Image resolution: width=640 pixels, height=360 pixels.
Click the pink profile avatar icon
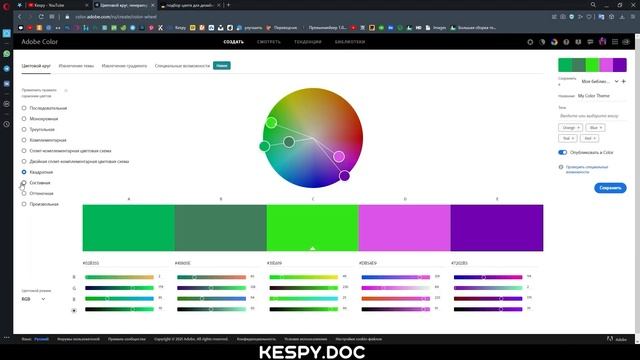click(602, 41)
